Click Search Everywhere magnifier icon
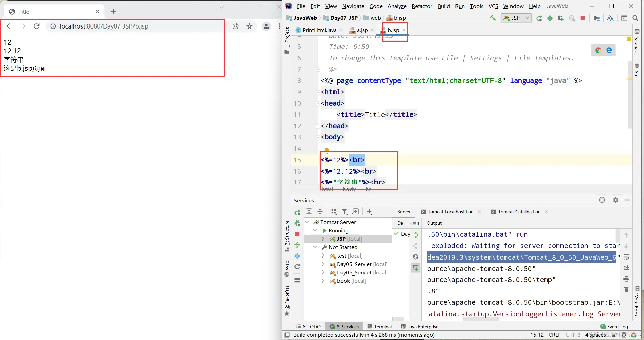The height and width of the screenshot is (340, 644). click(x=635, y=18)
